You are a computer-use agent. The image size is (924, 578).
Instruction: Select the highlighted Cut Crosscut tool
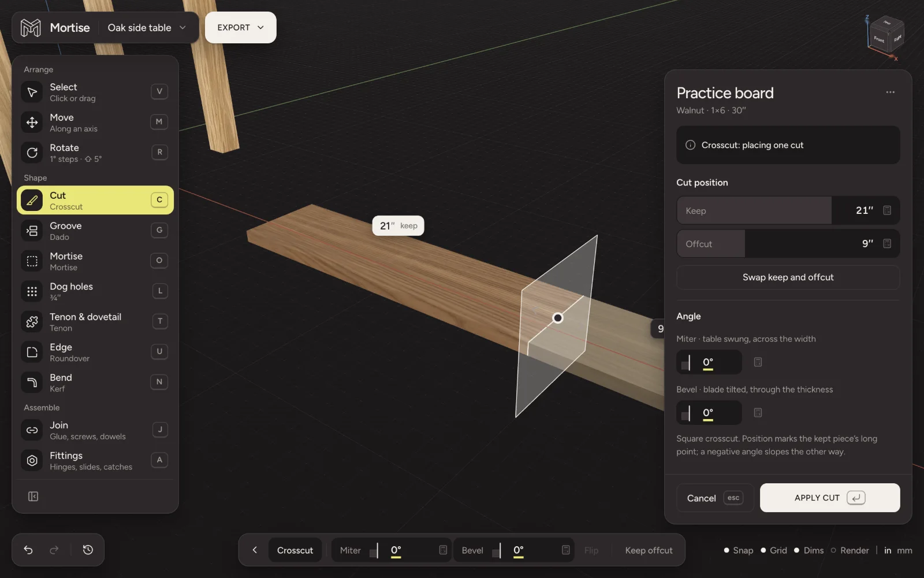coord(95,200)
